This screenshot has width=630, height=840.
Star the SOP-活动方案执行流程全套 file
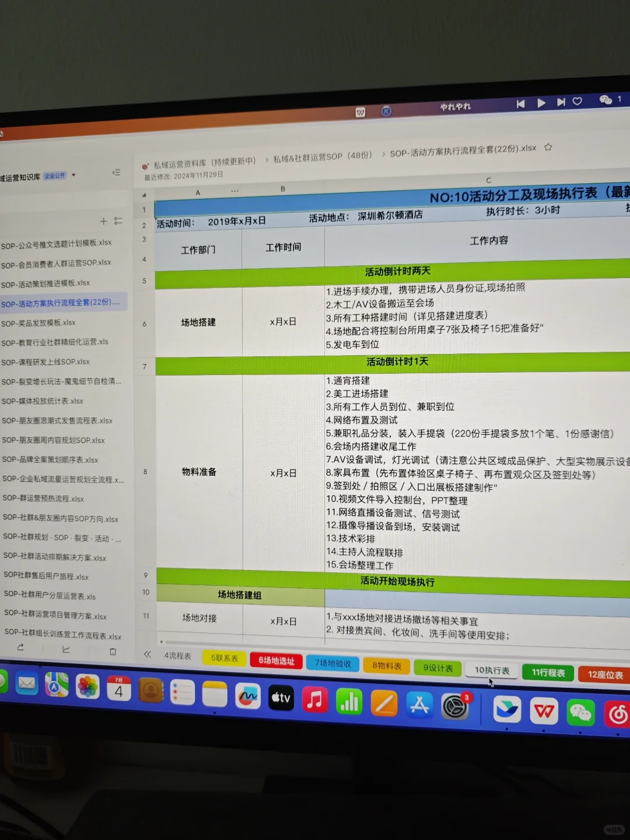click(x=548, y=148)
